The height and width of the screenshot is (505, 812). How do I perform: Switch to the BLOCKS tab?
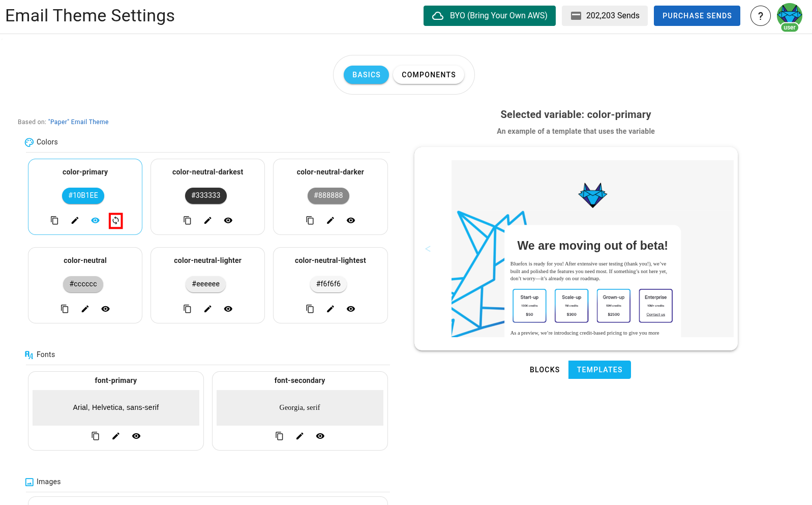click(545, 370)
